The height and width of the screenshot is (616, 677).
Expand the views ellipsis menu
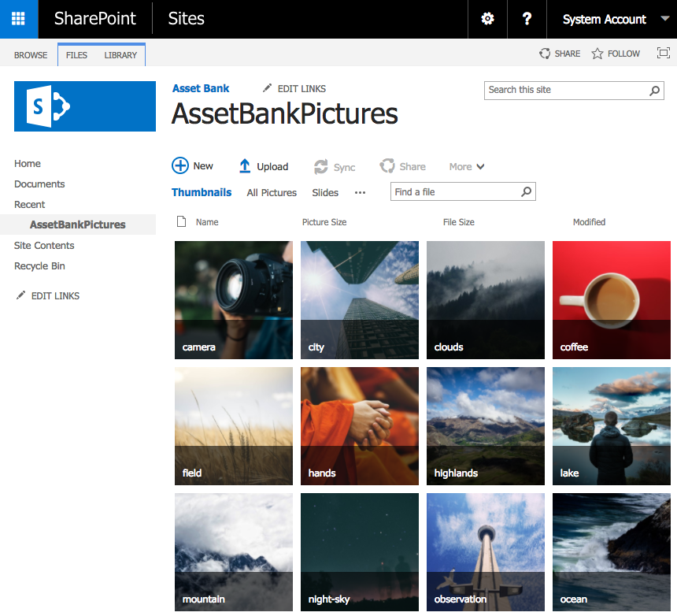pyautogui.click(x=360, y=192)
